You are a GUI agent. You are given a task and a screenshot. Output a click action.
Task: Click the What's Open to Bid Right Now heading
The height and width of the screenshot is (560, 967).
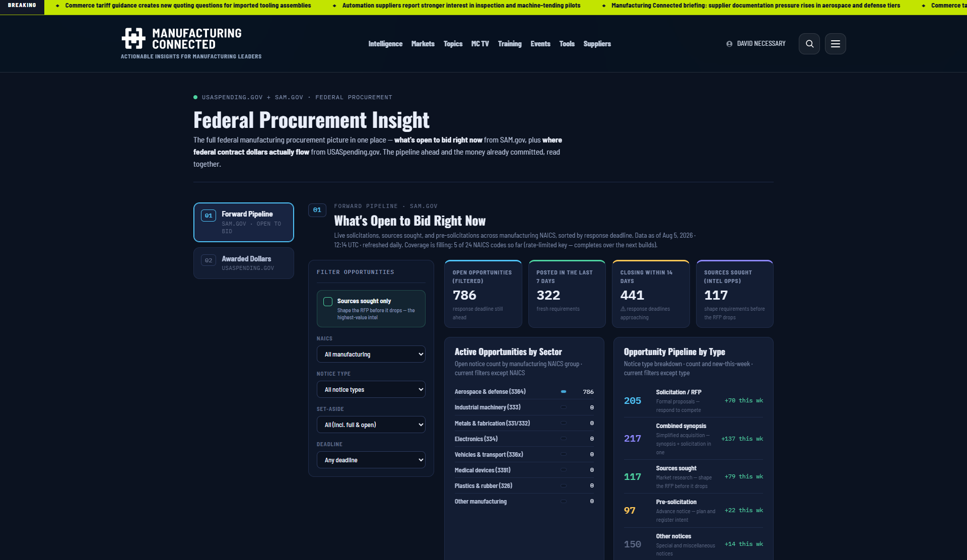[x=409, y=221]
